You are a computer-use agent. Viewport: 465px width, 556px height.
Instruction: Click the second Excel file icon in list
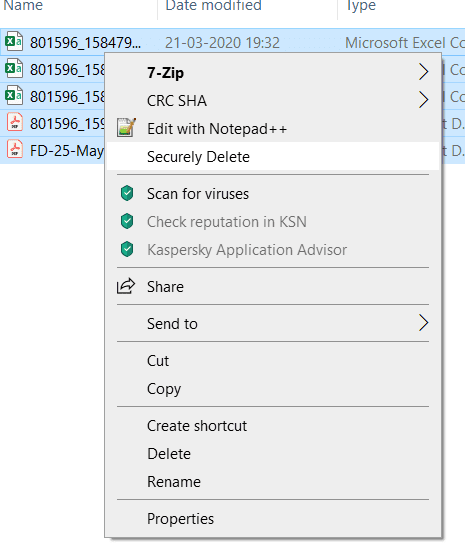pos(14,69)
